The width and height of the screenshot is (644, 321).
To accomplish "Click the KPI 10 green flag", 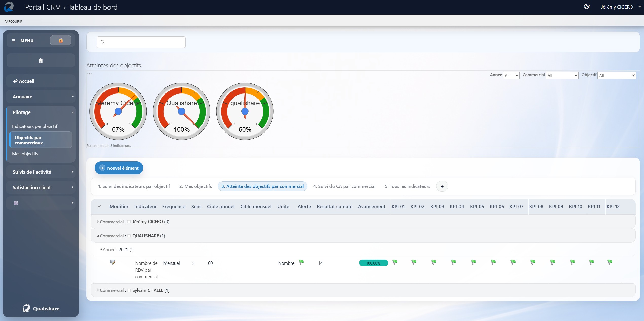I will [572, 262].
